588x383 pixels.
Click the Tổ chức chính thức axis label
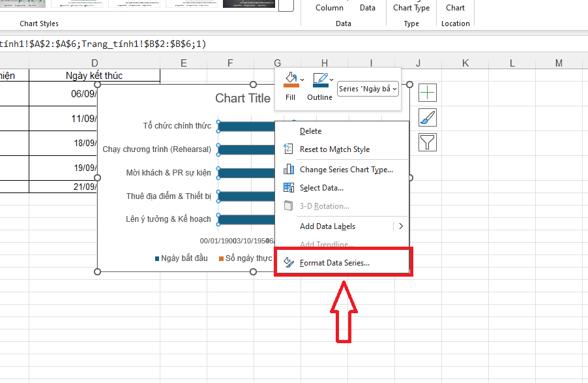[177, 126]
